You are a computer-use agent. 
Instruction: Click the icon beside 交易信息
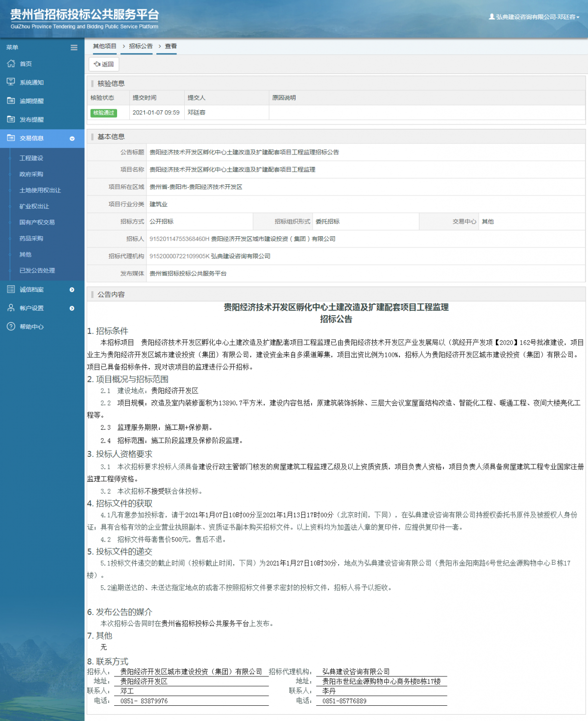tap(11, 138)
